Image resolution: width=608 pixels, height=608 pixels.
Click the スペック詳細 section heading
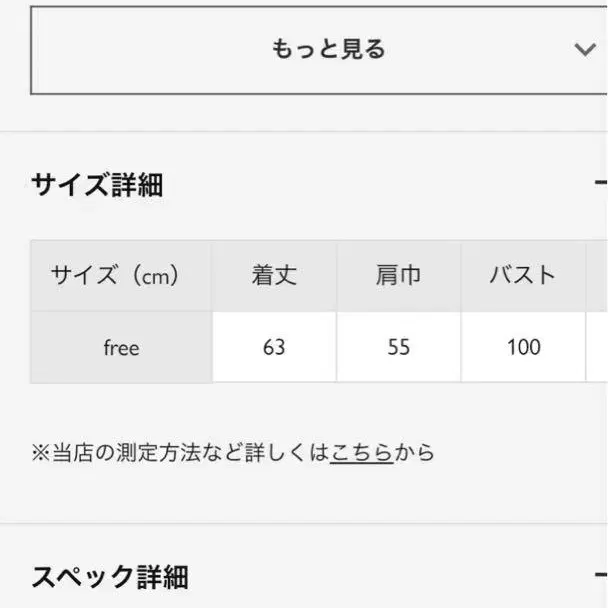click(110, 577)
